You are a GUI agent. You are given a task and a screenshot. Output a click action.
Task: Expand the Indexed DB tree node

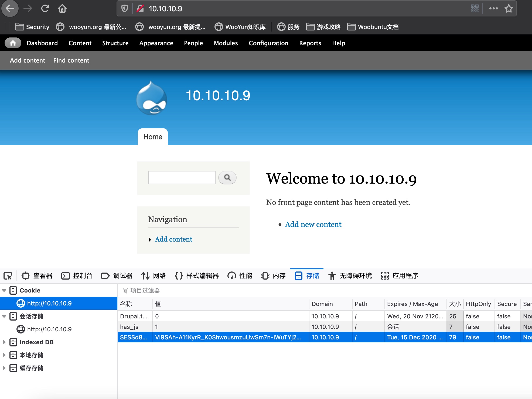(x=4, y=342)
